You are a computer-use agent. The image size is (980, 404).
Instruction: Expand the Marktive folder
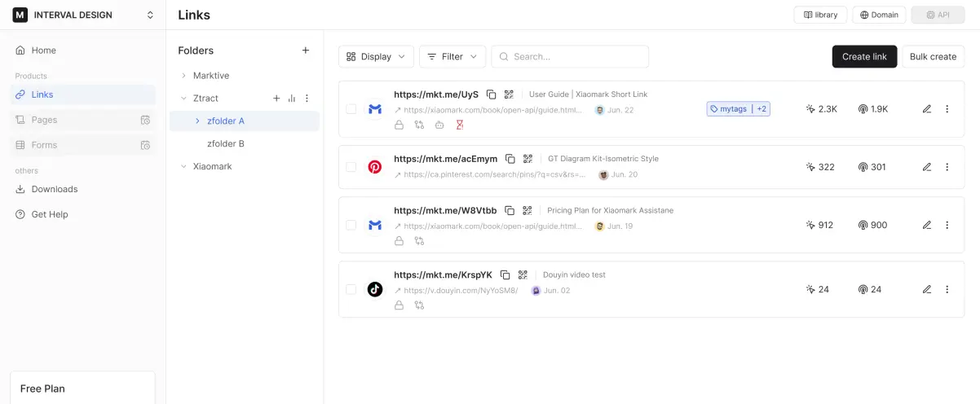tap(183, 76)
